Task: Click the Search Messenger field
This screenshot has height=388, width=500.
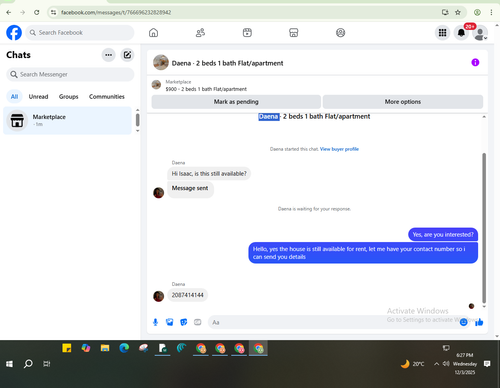Action: [x=70, y=74]
